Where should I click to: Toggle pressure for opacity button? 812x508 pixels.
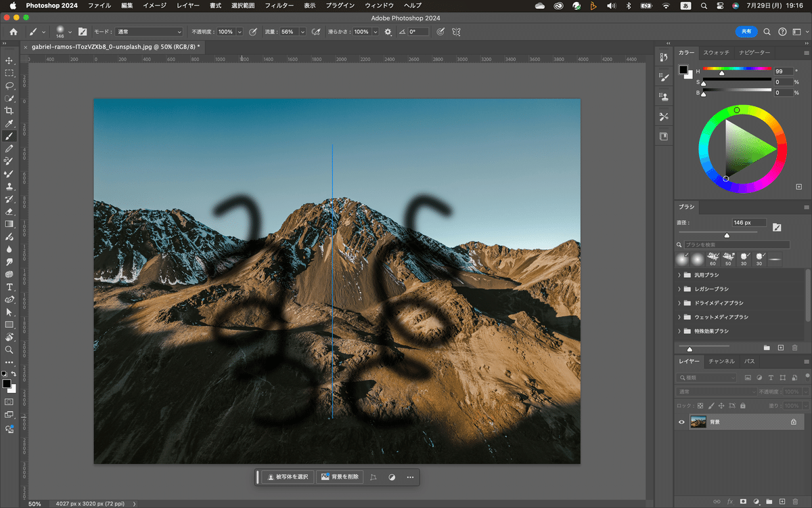[x=253, y=32]
